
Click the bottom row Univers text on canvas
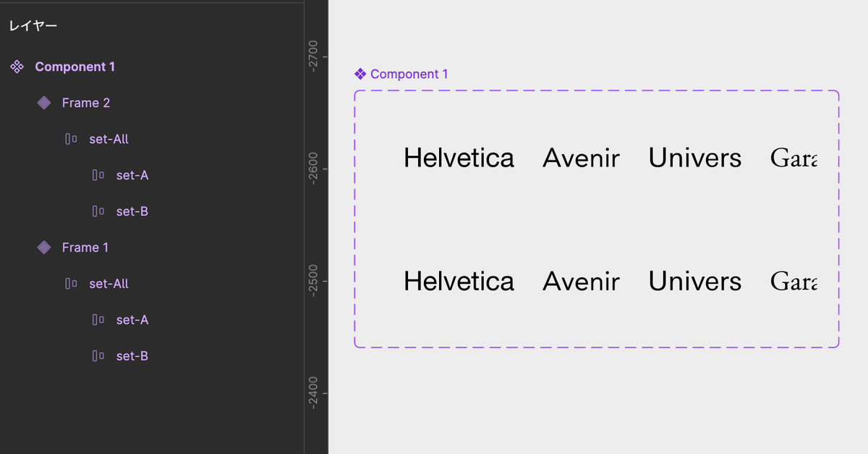pyautogui.click(x=694, y=281)
